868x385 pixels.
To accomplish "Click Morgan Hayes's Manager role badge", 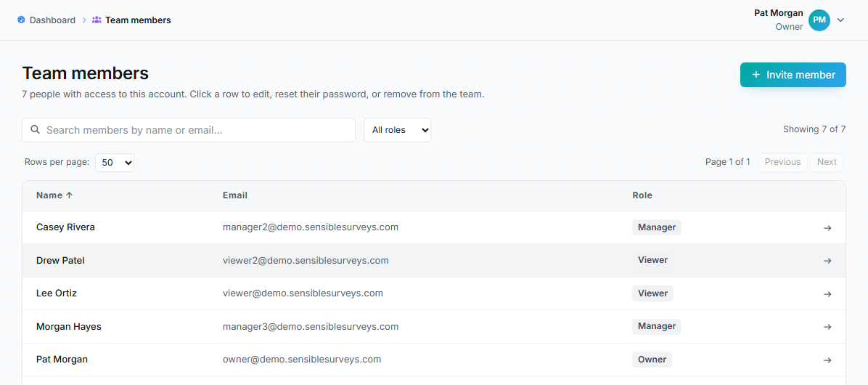I will [x=657, y=326].
